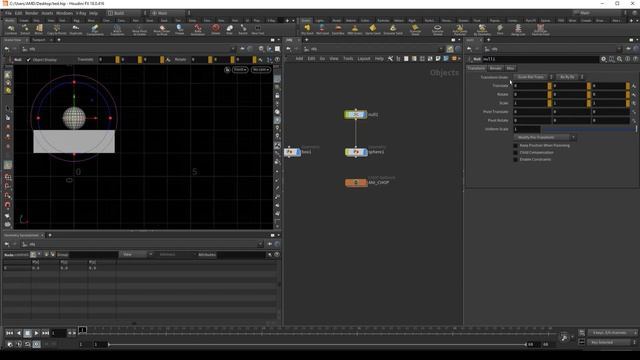
Task: Open the Render menu
Action: pos(31,13)
